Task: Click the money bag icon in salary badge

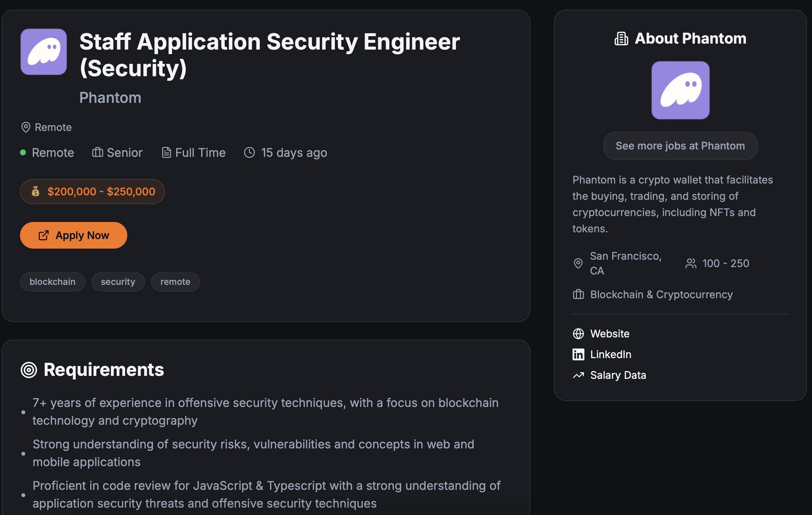Action: pyautogui.click(x=36, y=191)
